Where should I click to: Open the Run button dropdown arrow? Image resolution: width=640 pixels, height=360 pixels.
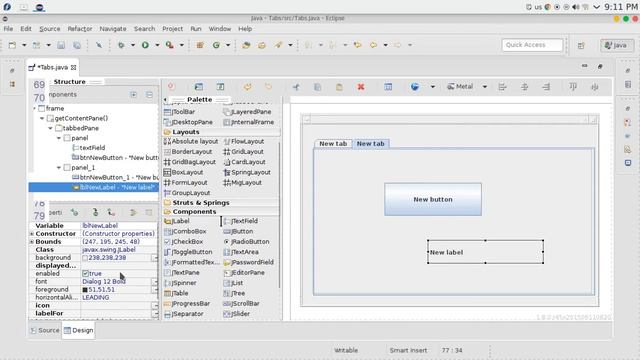(157, 45)
